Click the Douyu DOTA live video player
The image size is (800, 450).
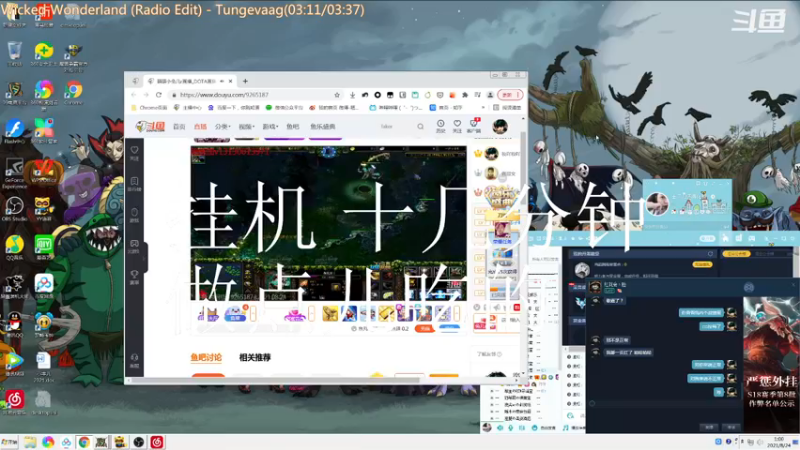329,223
